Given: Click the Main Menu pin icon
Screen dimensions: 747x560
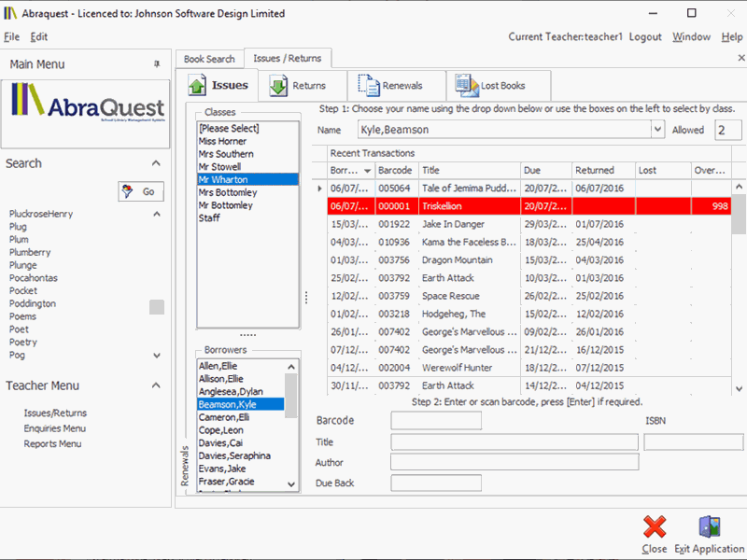Looking at the screenshot, I should pyautogui.click(x=157, y=64).
